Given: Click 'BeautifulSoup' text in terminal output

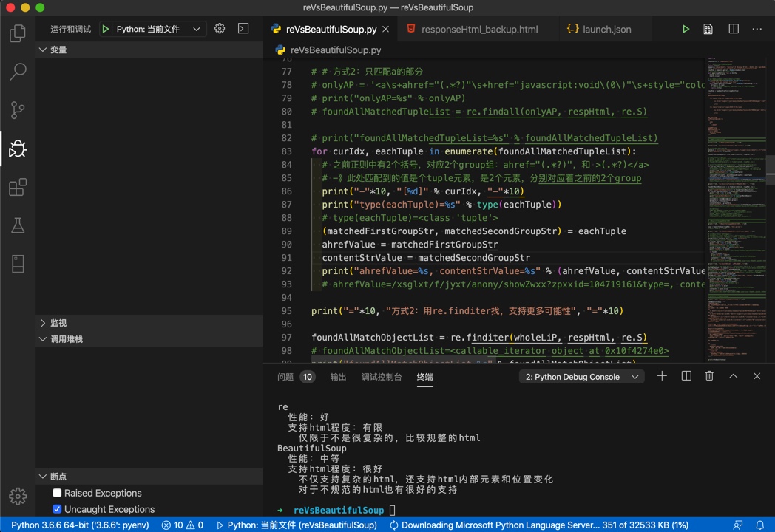Looking at the screenshot, I should 312,449.
